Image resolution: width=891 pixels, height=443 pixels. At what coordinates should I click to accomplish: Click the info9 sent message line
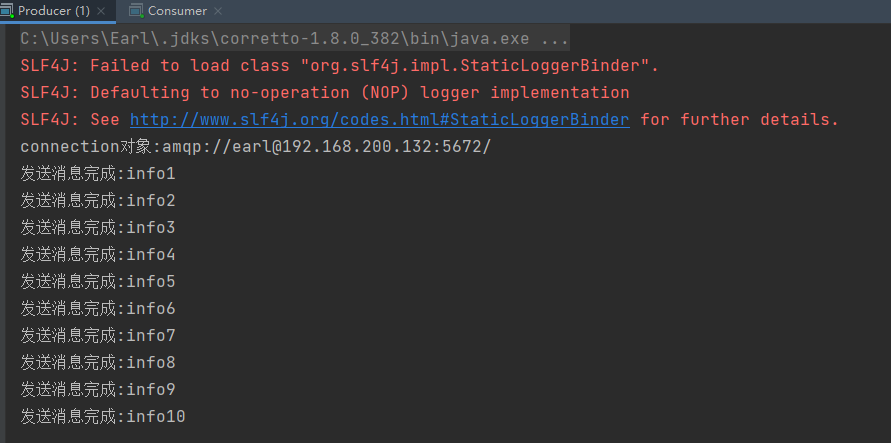[x=98, y=390]
